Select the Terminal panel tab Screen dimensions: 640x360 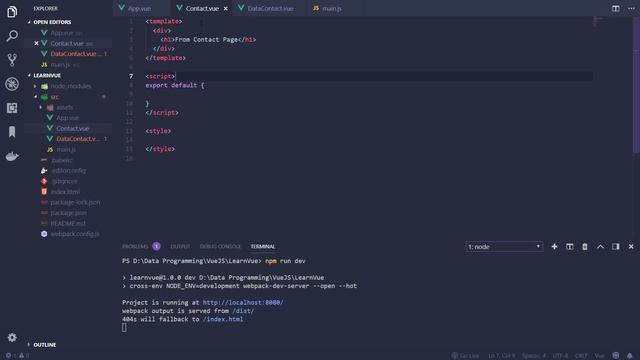pyautogui.click(x=263, y=247)
